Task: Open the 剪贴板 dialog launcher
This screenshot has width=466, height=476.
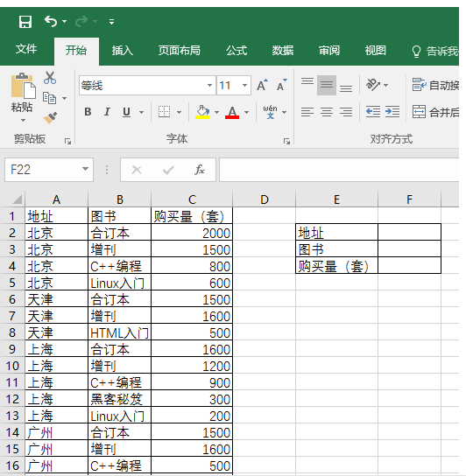Action: 67,141
